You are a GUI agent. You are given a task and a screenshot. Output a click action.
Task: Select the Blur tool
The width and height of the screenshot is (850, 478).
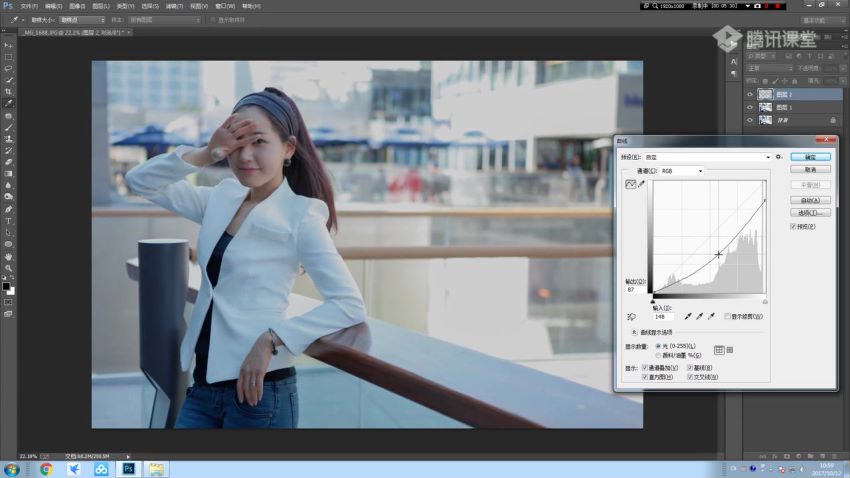tap(8, 185)
